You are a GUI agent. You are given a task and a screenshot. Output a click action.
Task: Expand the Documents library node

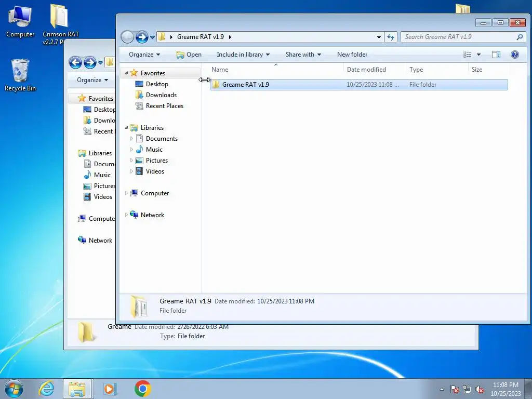pos(131,138)
